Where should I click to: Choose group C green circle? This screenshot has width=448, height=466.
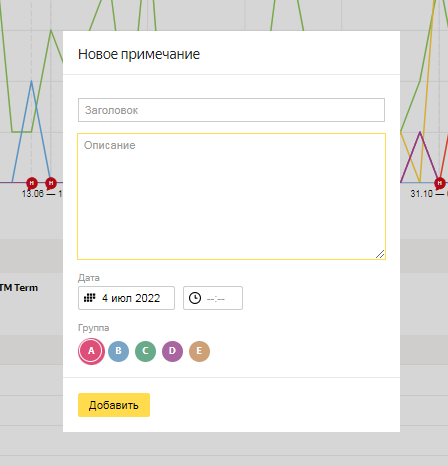coord(145,351)
